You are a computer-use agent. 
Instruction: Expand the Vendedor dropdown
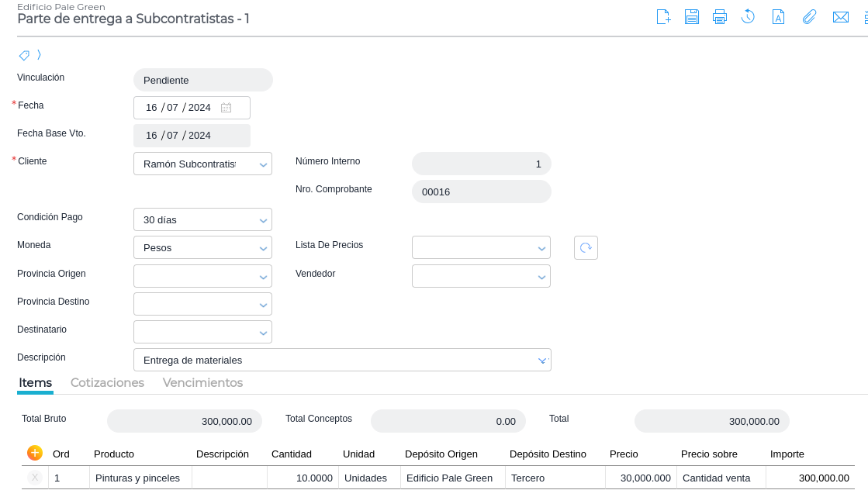(x=541, y=277)
